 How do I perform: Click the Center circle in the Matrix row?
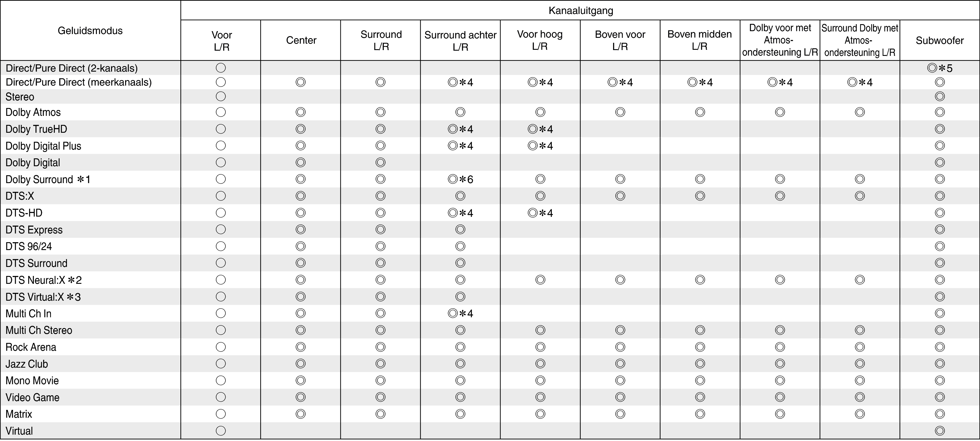[x=301, y=414]
